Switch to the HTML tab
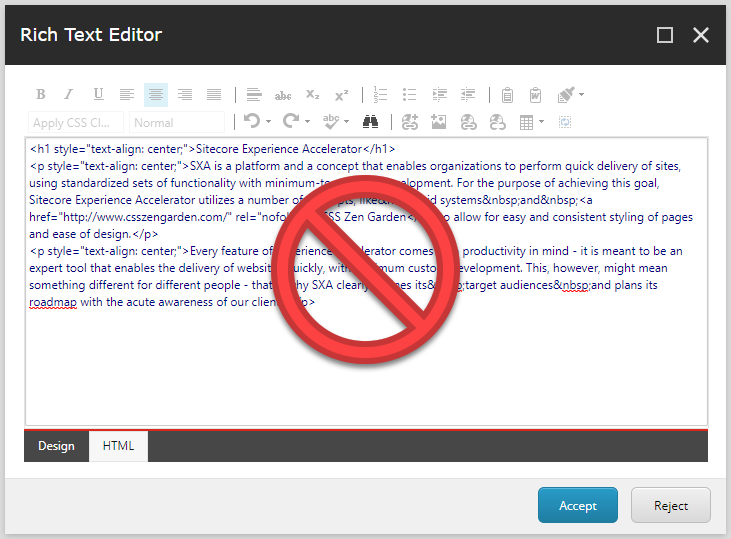This screenshot has height=539, width=731. [118, 446]
